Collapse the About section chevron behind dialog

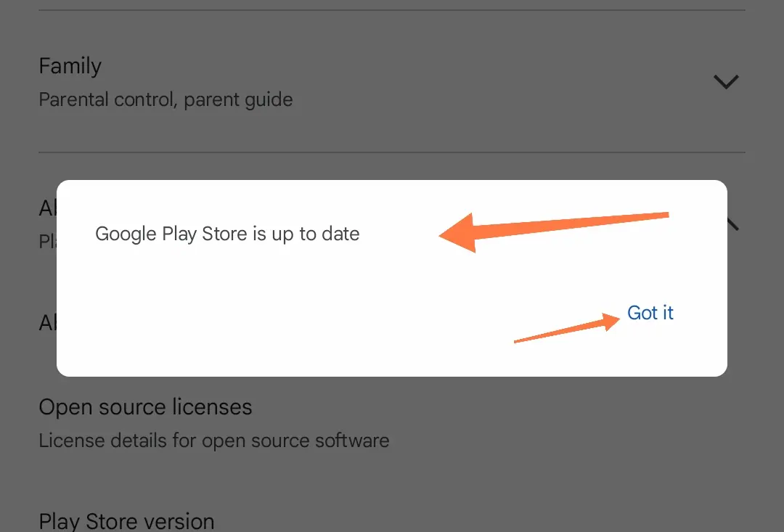[x=733, y=224]
